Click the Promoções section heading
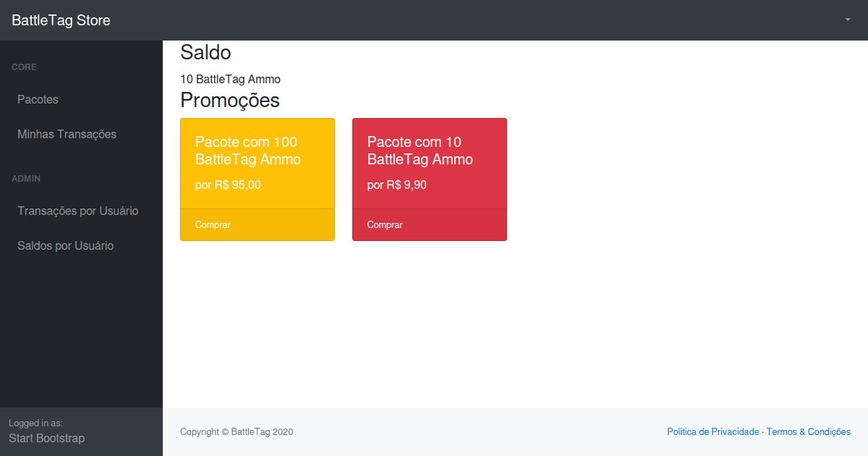 click(230, 100)
